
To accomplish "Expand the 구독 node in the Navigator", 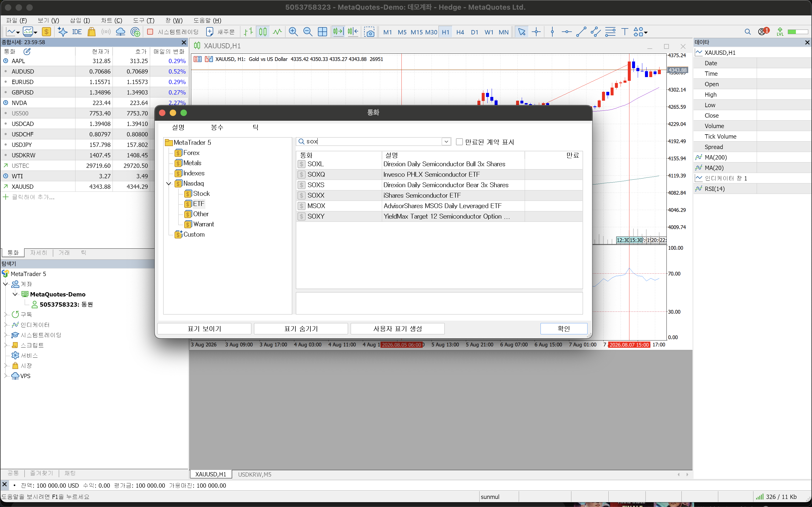I will click(x=5, y=314).
